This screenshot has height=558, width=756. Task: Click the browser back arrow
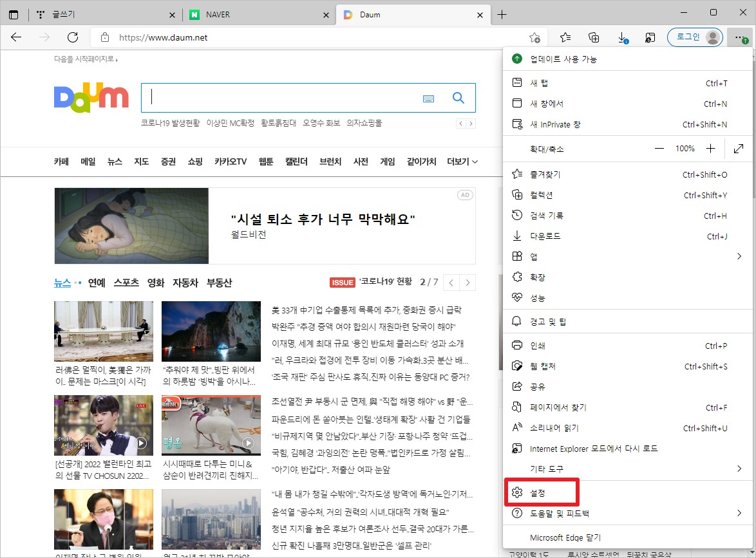tap(16, 37)
